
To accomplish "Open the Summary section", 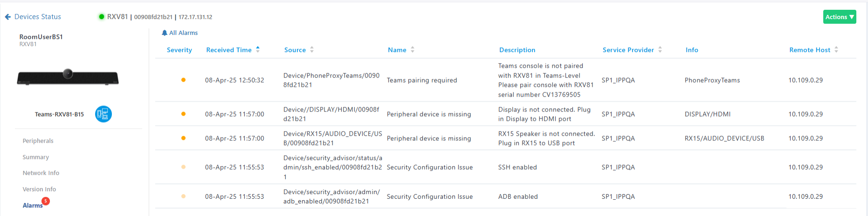I will (x=36, y=157).
